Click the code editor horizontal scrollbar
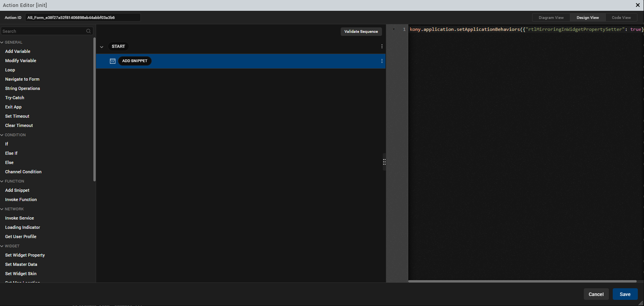644x306 pixels. [x=522, y=281]
